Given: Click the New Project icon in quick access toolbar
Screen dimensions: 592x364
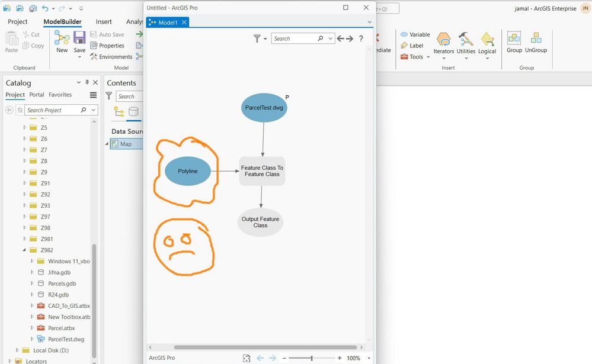Looking at the screenshot, I should [7, 8].
